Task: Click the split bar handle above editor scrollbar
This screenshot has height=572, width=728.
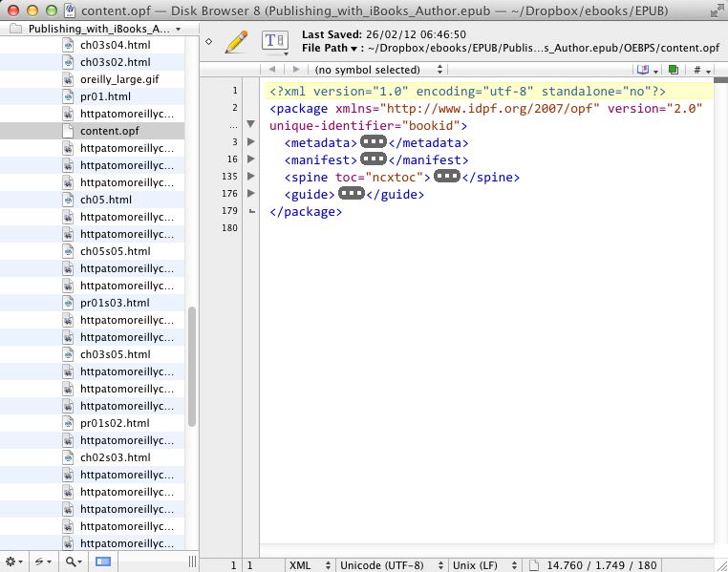Action: click(x=720, y=80)
